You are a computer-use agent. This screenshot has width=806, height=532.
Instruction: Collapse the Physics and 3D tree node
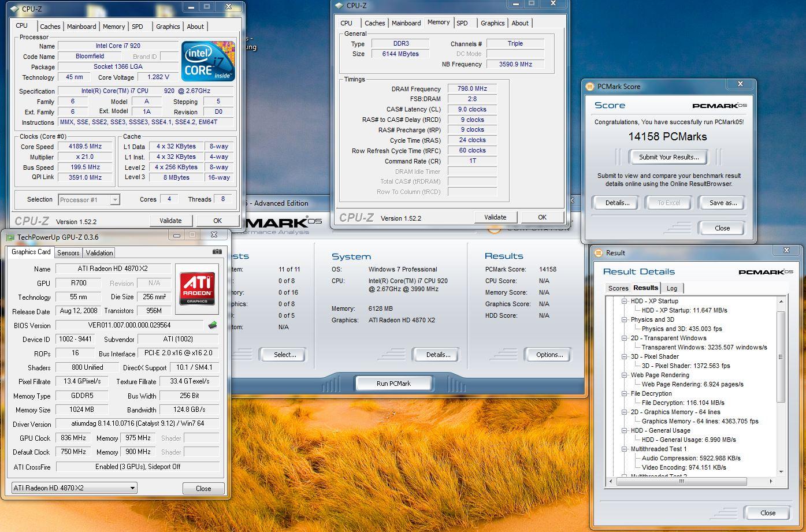pos(625,319)
